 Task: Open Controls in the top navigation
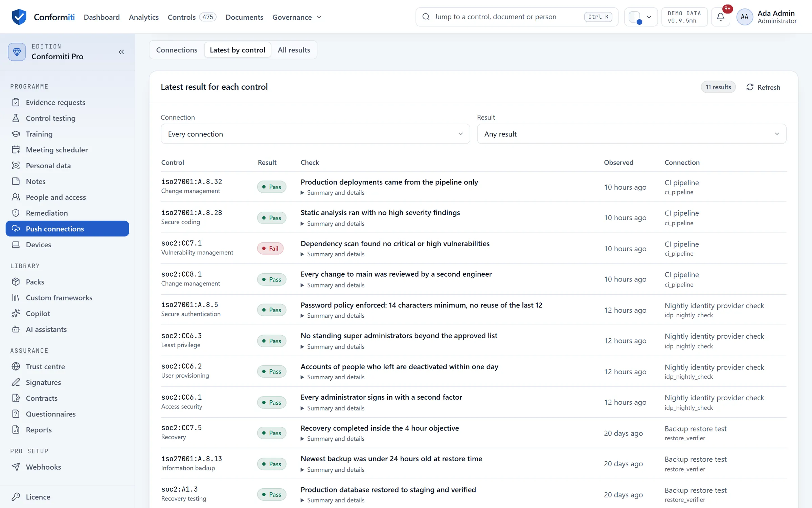coord(191,17)
